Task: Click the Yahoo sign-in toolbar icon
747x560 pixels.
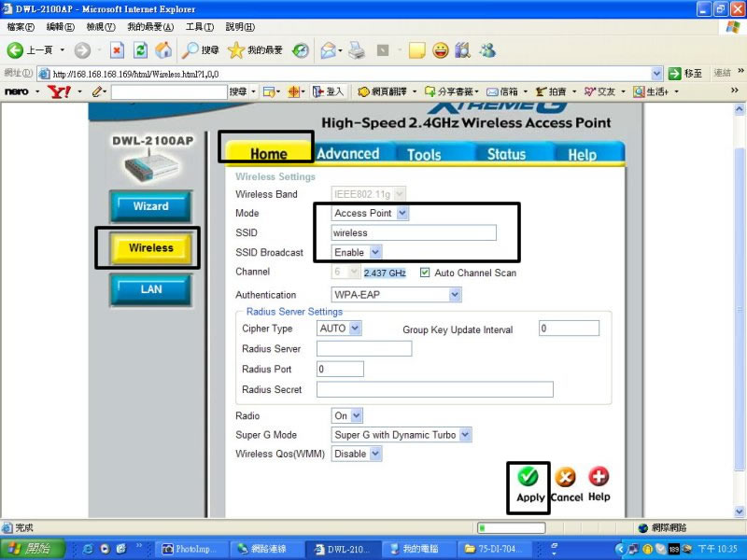Action: [x=328, y=91]
